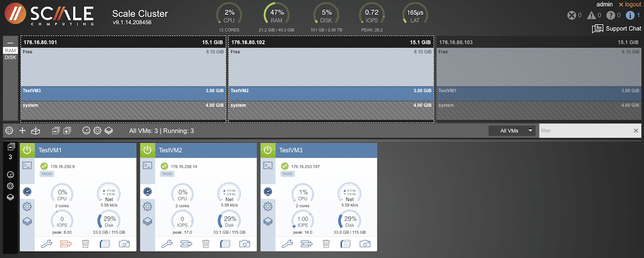
Task: Delete TestVM1 with the trash icon
Action: (86, 244)
